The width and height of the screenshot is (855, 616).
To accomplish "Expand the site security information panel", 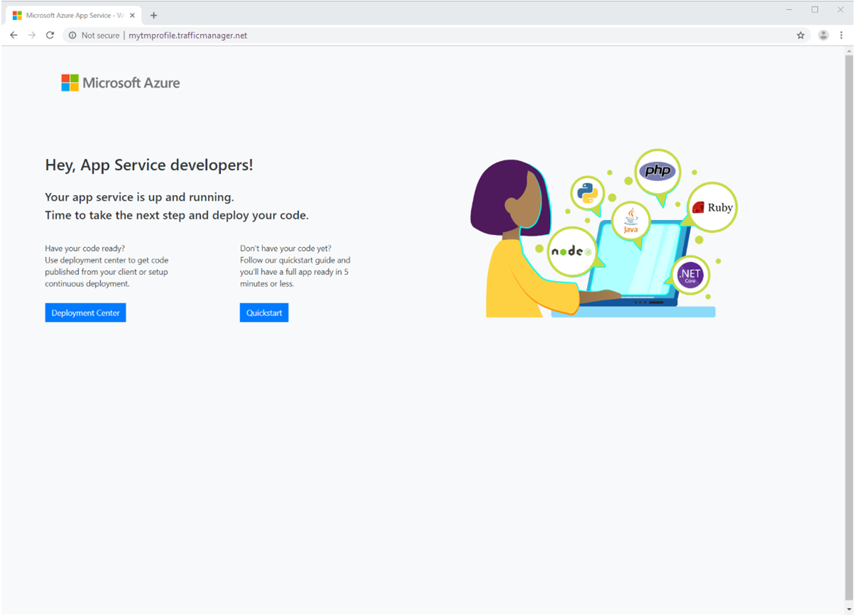I will pyautogui.click(x=71, y=35).
